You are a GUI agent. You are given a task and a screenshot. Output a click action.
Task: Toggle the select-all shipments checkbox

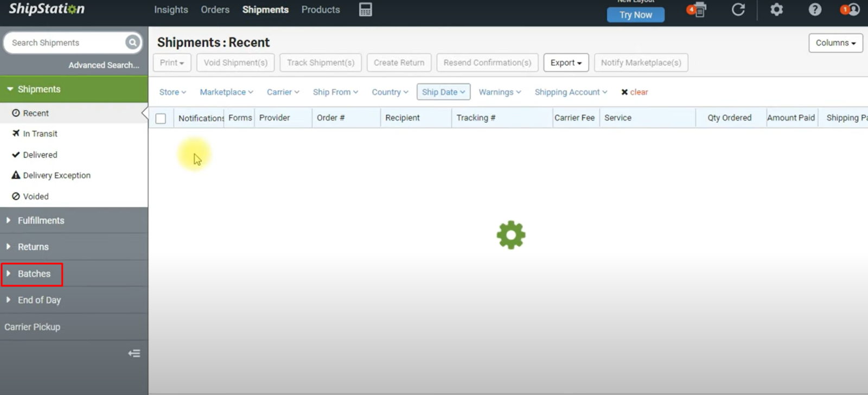(x=161, y=118)
